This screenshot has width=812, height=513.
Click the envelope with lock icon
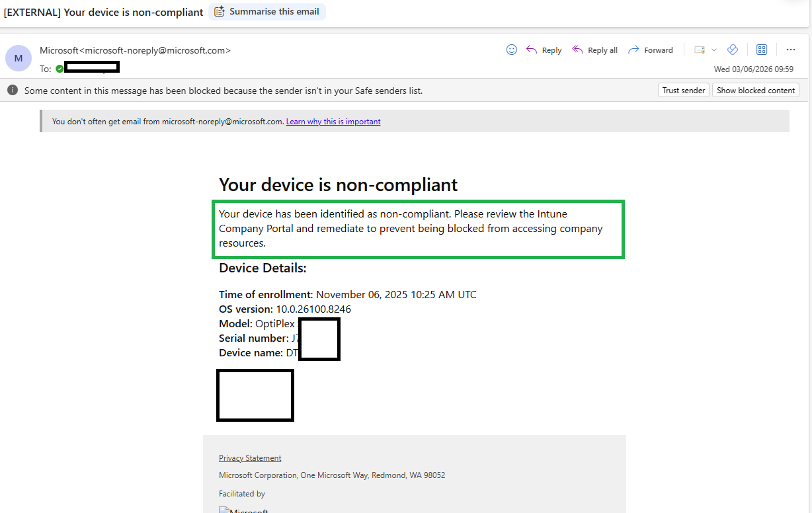[700, 50]
